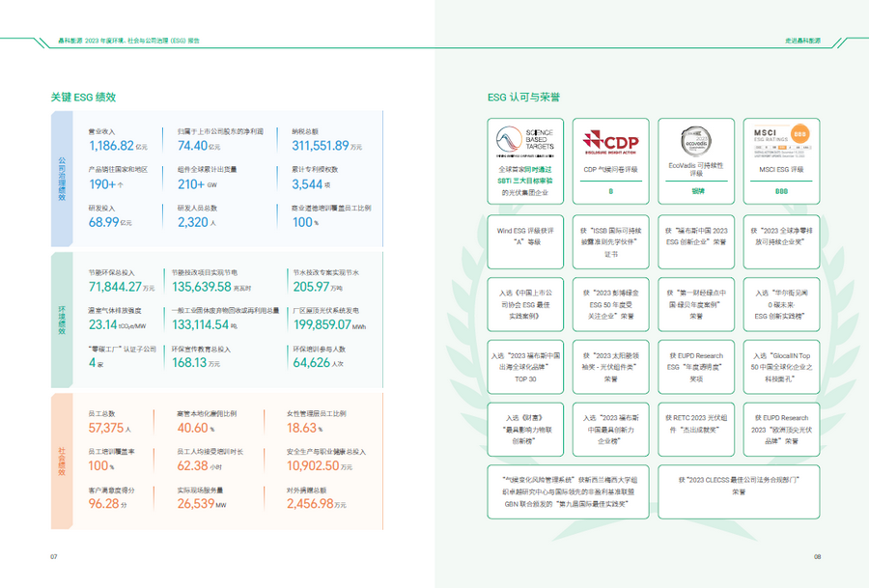This screenshot has width=869, height=588.
Task: Click the CDP logo
Action: (610, 141)
